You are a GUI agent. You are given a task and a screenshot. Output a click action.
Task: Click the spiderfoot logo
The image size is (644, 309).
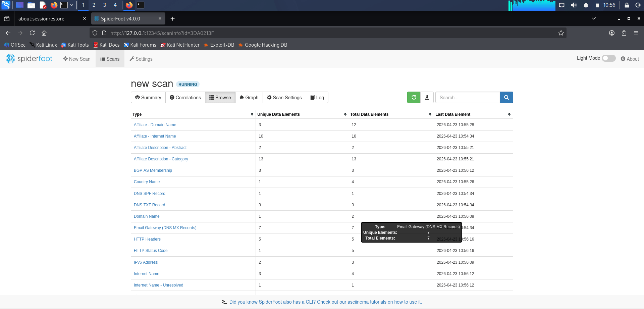[x=29, y=59]
